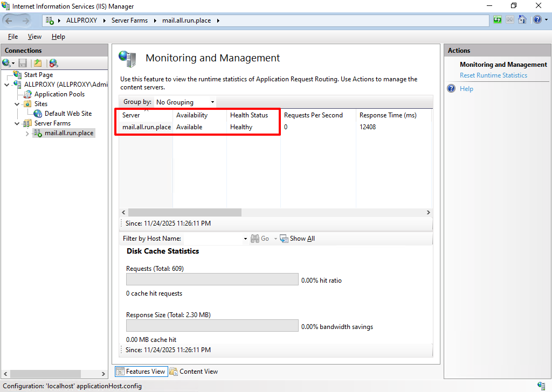Open the File menu

pos(13,37)
